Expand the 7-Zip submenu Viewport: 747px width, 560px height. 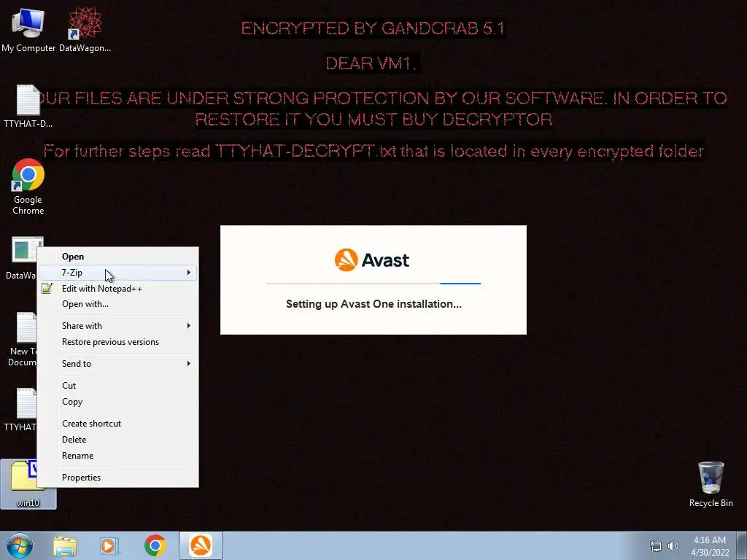coord(117,273)
